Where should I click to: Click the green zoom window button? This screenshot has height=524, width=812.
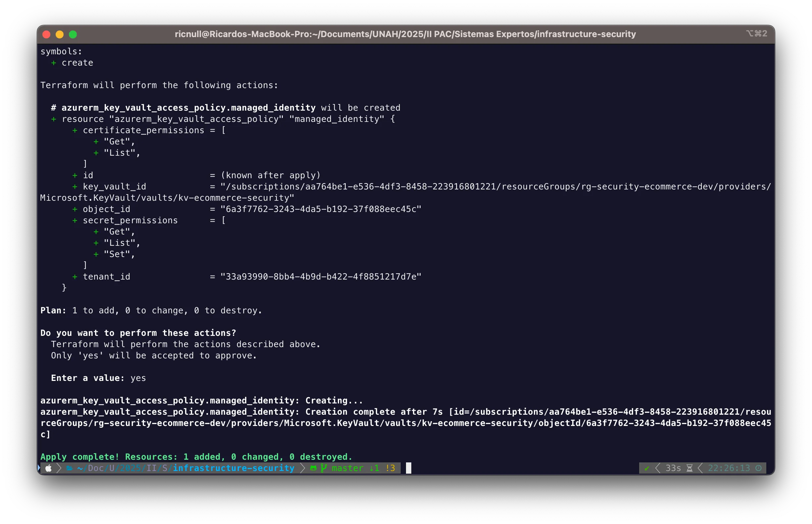pyautogui.click(x=73, y=34)
